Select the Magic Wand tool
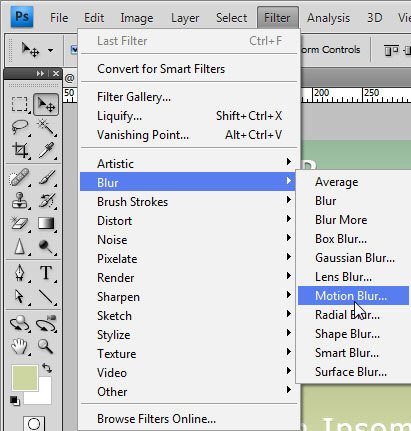411x431 pixels. point(46,127)
